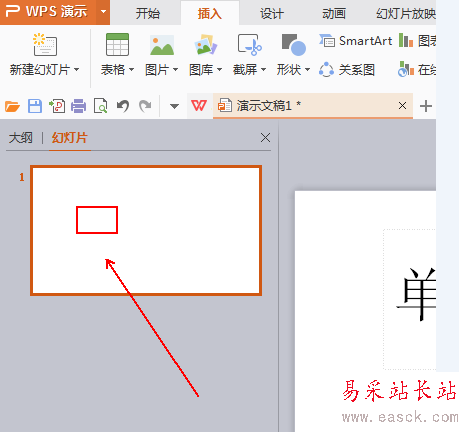Select the 演示文稿1 document tab

313,106
